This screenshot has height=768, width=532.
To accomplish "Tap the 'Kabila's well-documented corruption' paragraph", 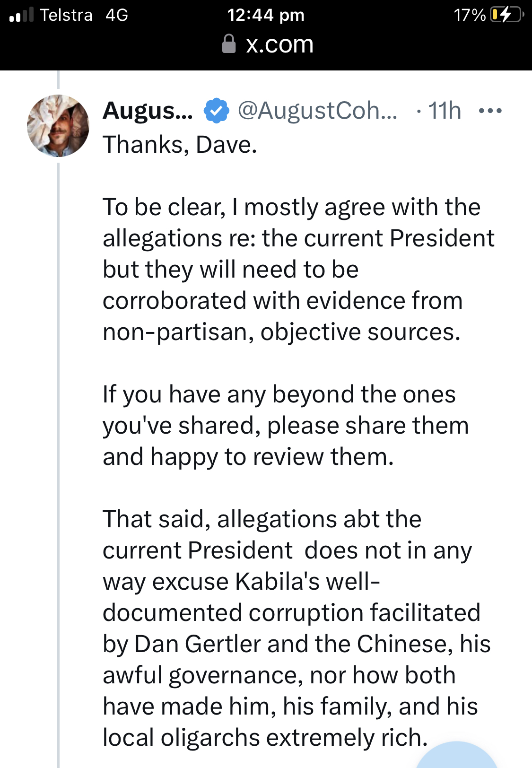I will point(297,628).
